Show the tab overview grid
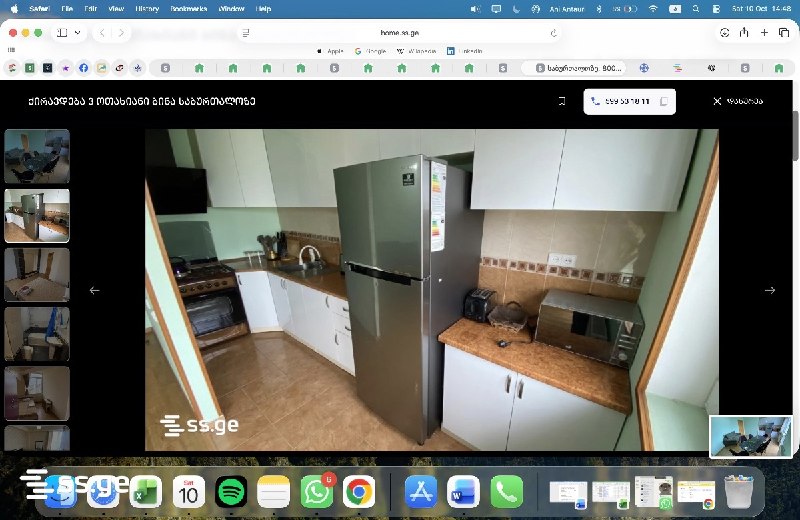 [x=784, y=33]
